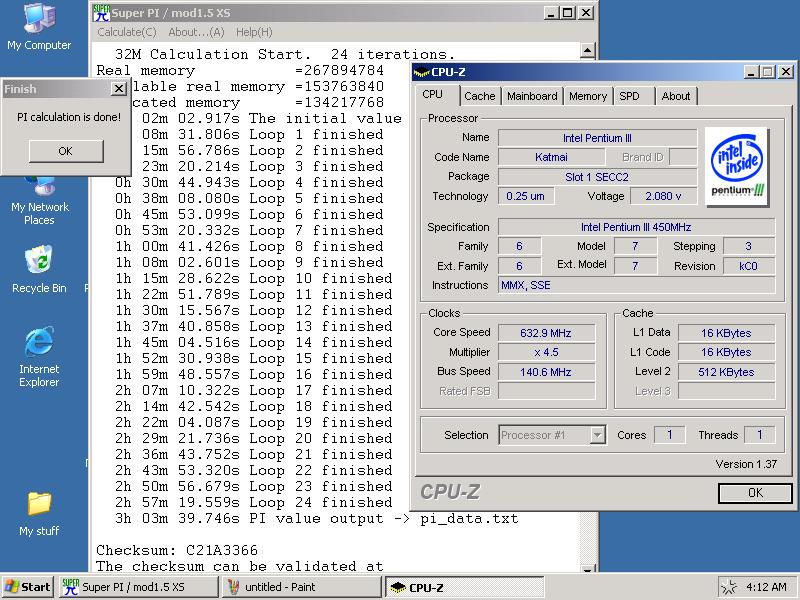Switch to the Memory tab
The height and width of the screenshot is (600, 800).
pos(588,96)
